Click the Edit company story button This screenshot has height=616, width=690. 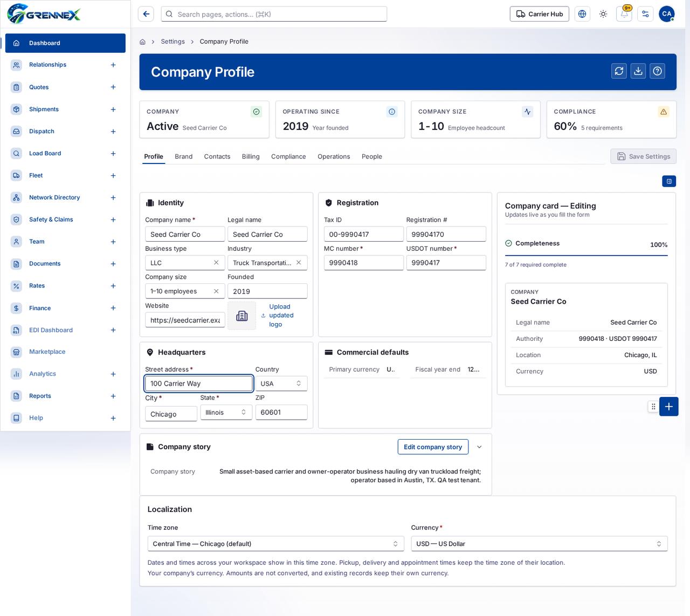click(x=433, y=447)
